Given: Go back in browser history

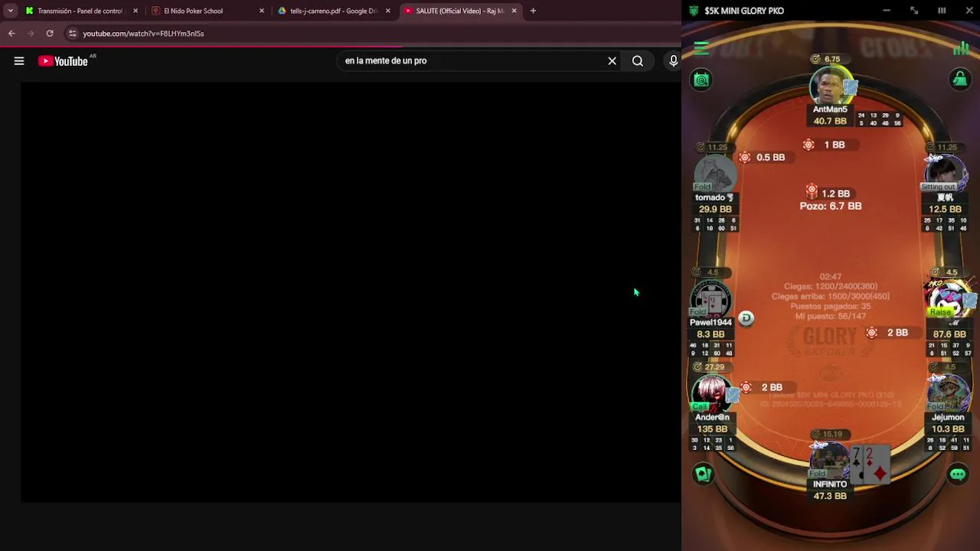Looking at the screenshot, I should click(x=11, y=34).
